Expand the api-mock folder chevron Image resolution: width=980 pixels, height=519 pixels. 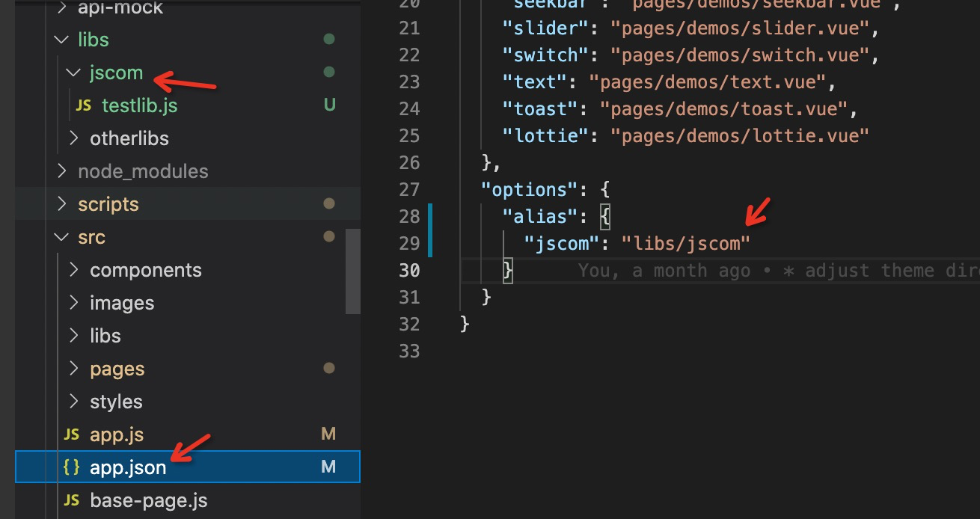pos(61,7)
